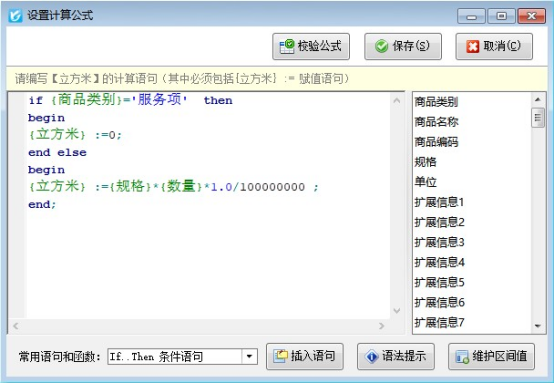Viewport: 554px width, 383px height.
Task: Select 规格 in the field list
Action: (425, 162)
